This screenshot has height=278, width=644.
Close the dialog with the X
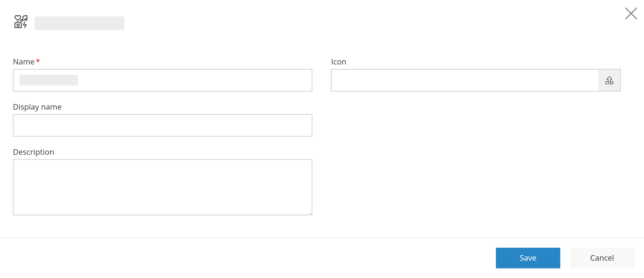coord(631,13)
